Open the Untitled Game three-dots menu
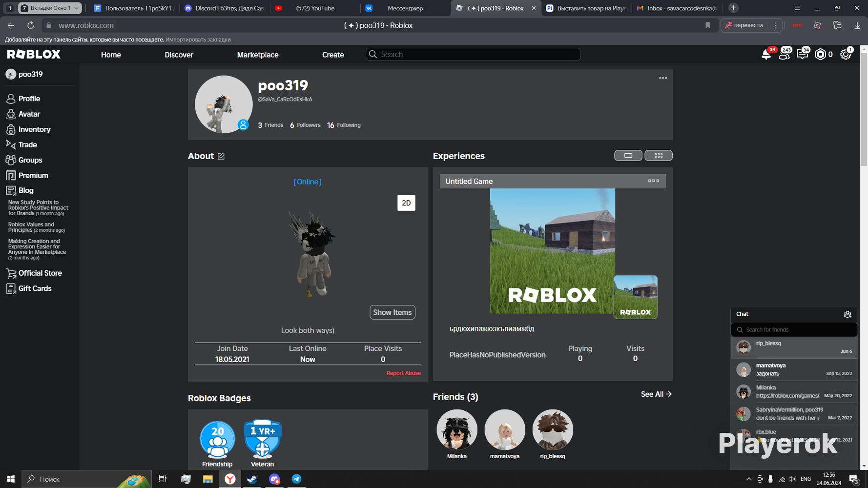The image size is (868, 488). 654,181
